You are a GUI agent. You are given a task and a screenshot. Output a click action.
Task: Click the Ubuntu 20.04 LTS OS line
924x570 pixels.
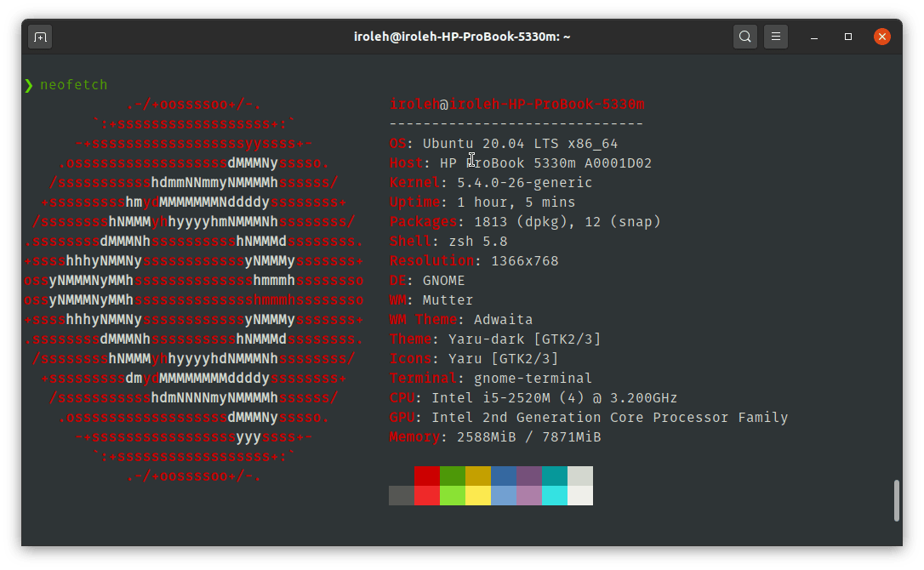[x=502, y=143]
